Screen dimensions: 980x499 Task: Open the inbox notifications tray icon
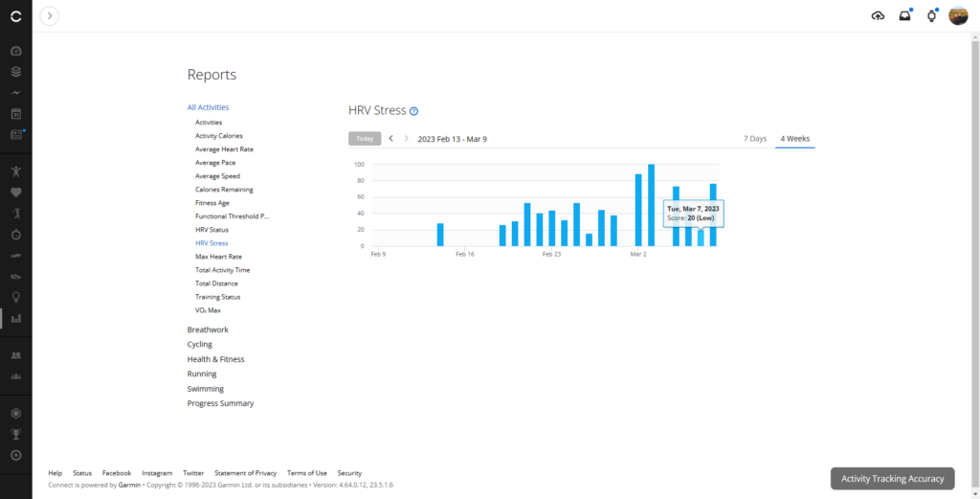click(904, 16)
